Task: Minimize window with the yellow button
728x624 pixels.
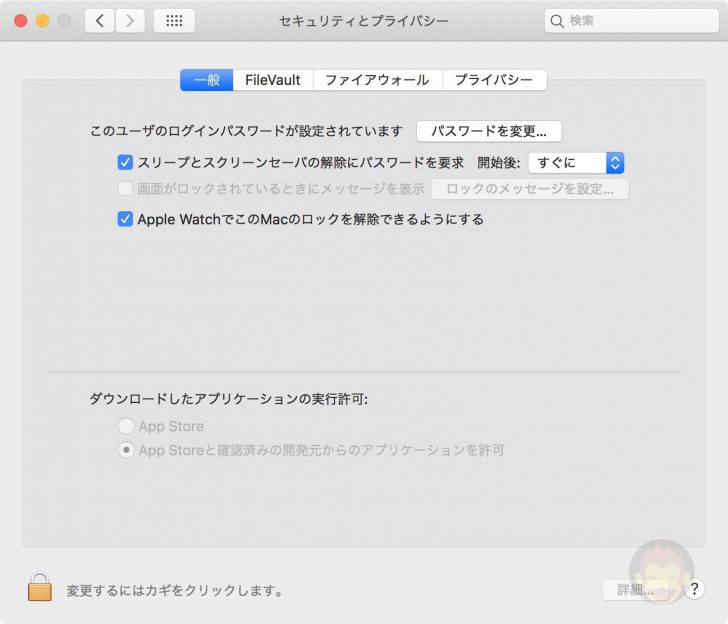Action: [42, 21]
